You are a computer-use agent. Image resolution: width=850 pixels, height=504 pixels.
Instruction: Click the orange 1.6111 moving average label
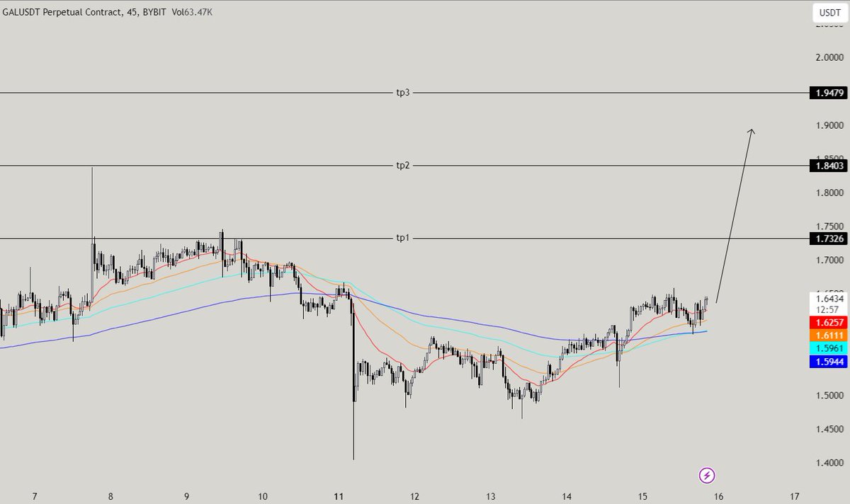(x=829, y=335)
